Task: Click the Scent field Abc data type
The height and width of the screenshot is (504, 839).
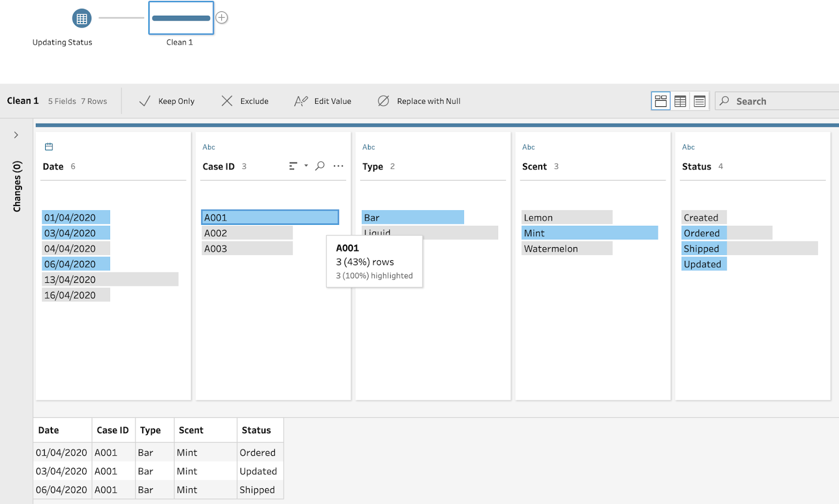Action: (x=529, y=147)
